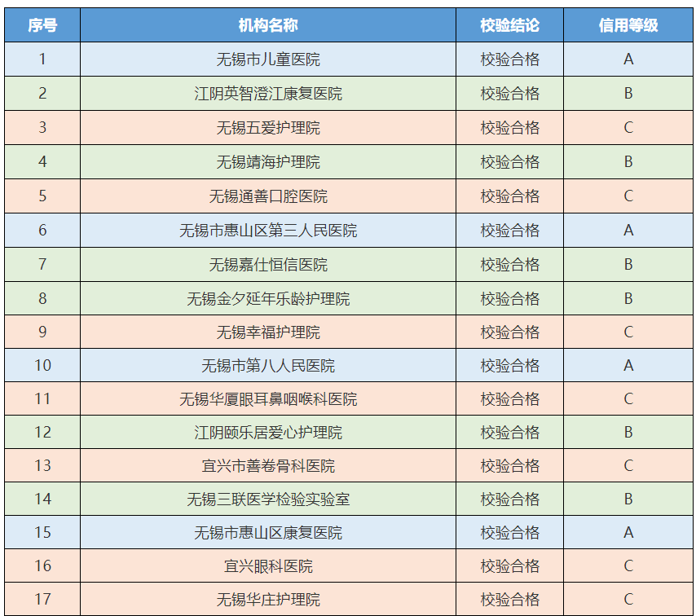Click grade B for 江阴颐乐居爱心护理院
The height and width of the screenshot is (616, 696).
(x=628, y=432)
